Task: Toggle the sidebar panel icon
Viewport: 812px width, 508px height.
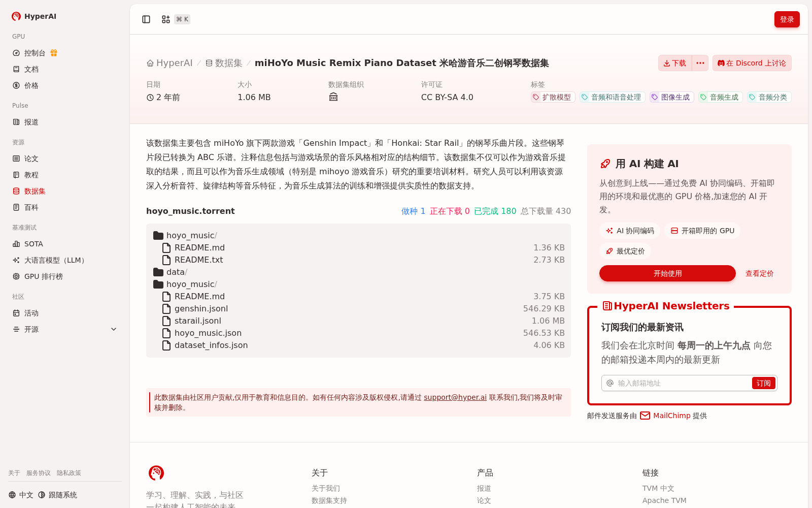Action: 146,19
